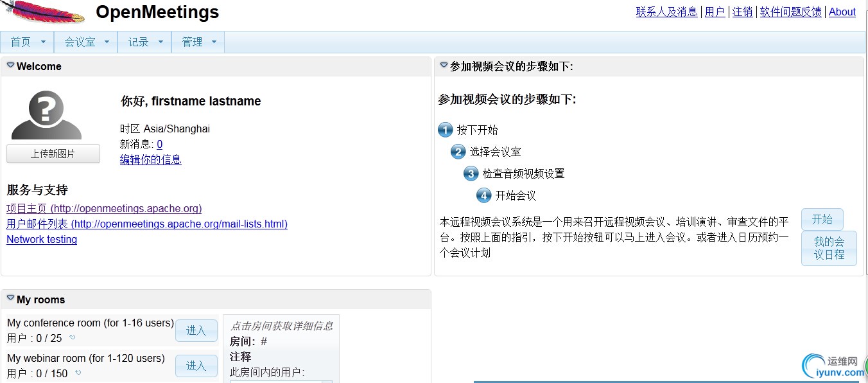The height and width of the screenshot is (383, 868).
Task: Click the question-mark profile avatar picture
Action: (46, 115)
